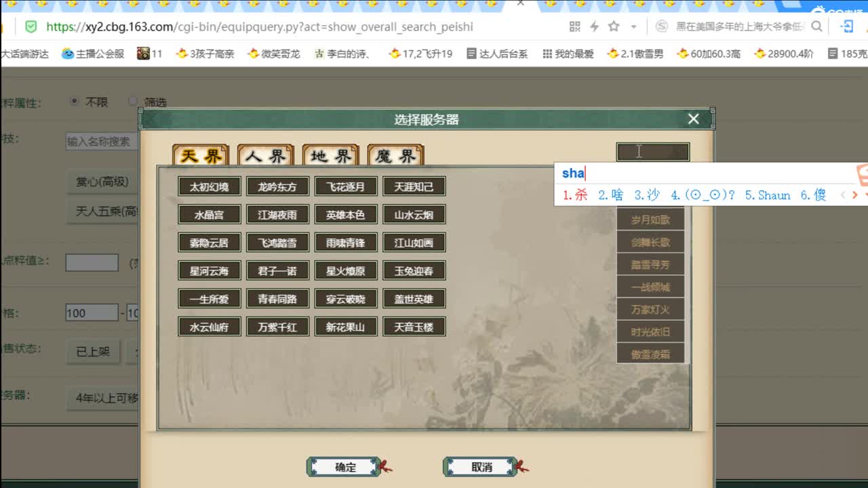
Task: Select server 新花果山
Action: pyautogui.click(x=346, y=327)
